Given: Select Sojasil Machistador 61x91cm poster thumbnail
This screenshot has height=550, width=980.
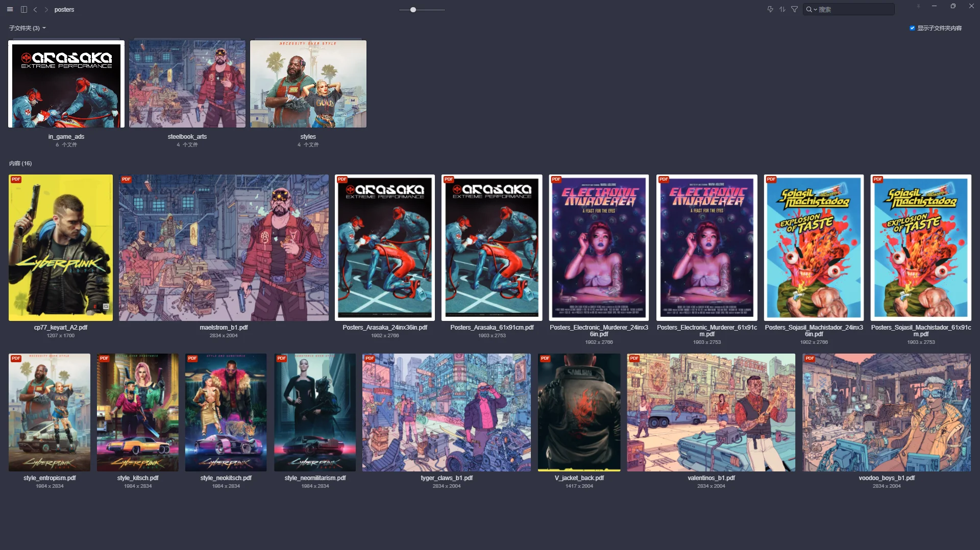Looking at the screenshot, I should pyautogui.click(x=921, y=247).
